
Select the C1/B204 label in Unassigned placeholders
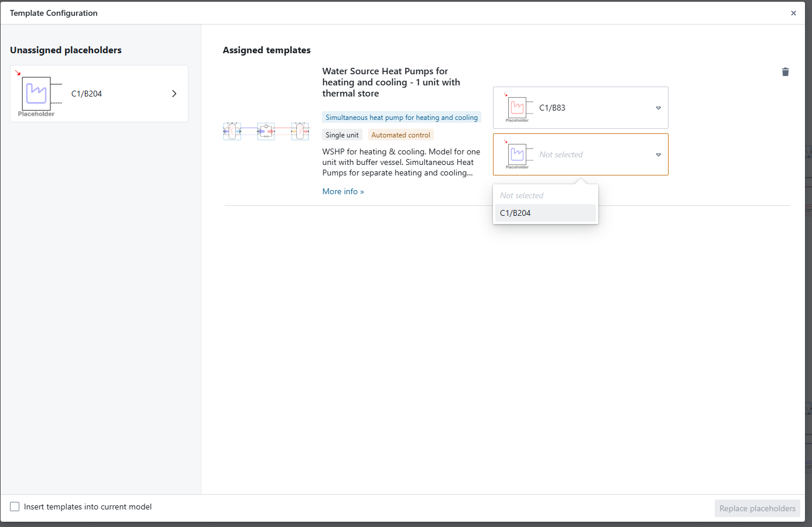click(x=87, y=94)
